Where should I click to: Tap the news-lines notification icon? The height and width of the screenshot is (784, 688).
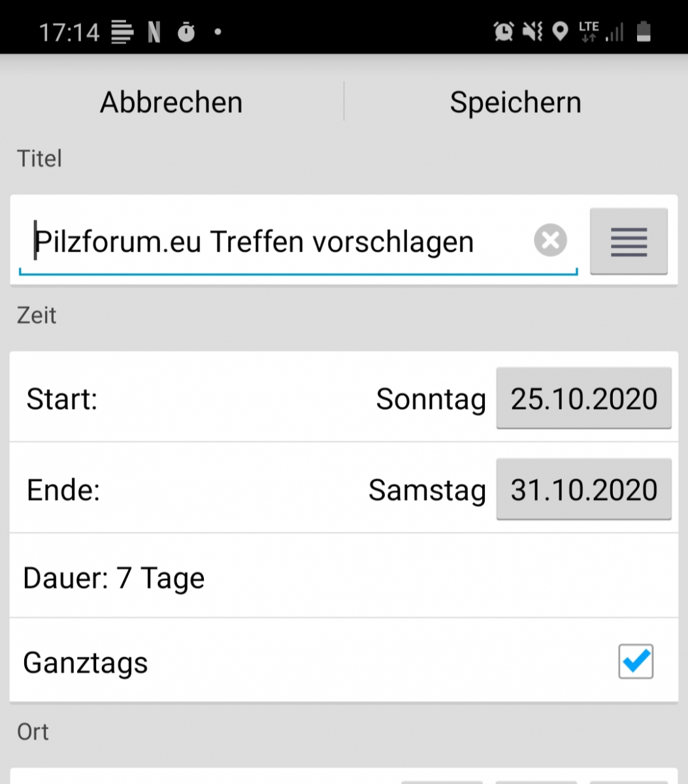pyautogui.click(x=122, y=31)
